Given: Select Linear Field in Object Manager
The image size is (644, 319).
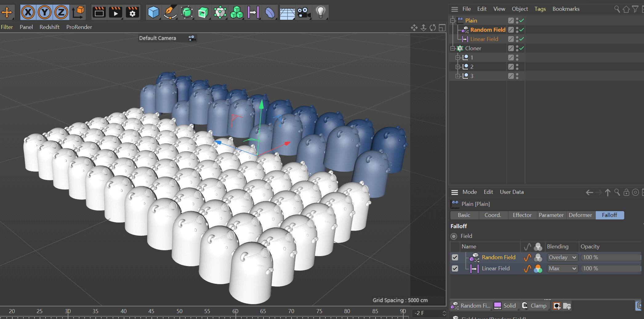Looking at the screenshot, I should pos(484,39).
